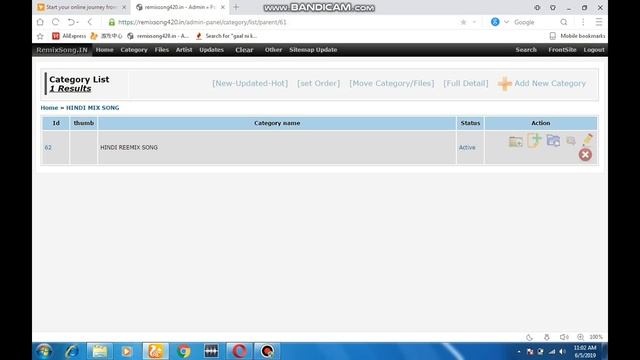Click Sitemap Update in the navbar
Screen dimensions: 640x360
pyautogui.click(x=313, y=50)
